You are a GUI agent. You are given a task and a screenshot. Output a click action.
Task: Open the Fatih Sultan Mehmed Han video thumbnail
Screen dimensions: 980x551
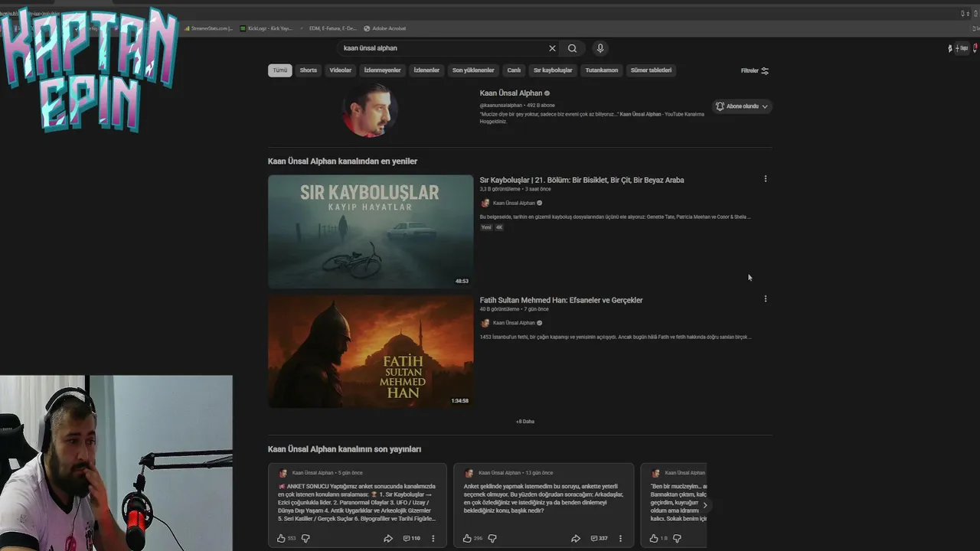tap(371, 352)
